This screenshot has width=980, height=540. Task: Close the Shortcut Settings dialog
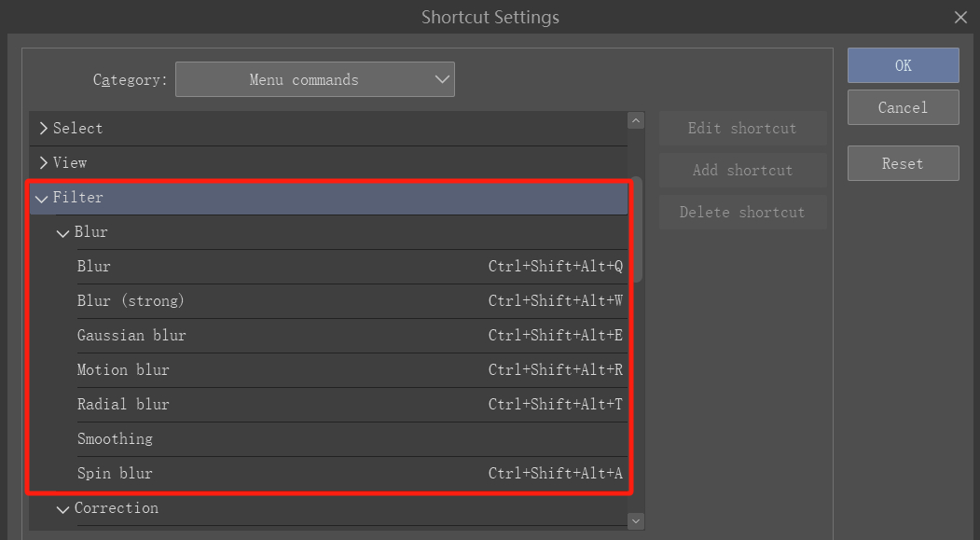tap(960, 17)
